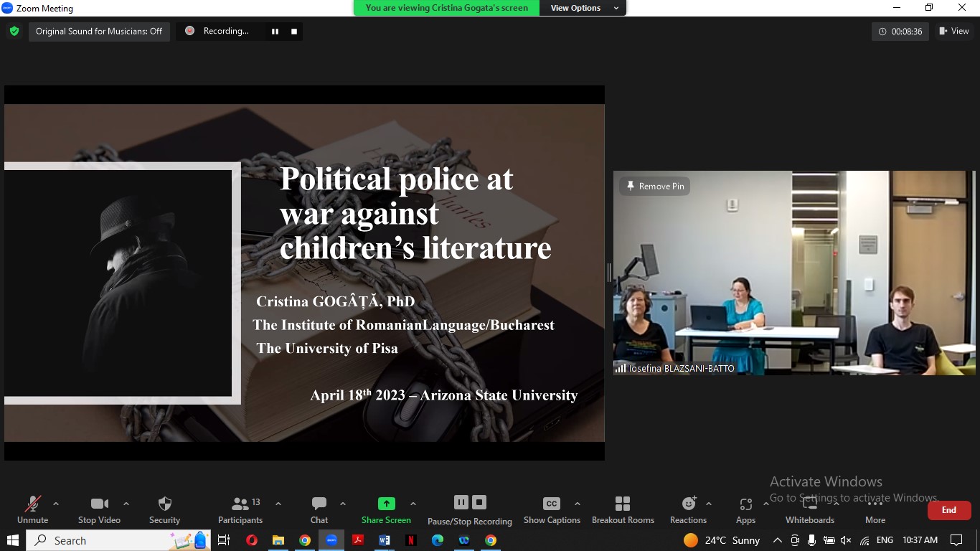Open the Chat panel
This screenshot has height=551, width=980.
click(319, 510)
